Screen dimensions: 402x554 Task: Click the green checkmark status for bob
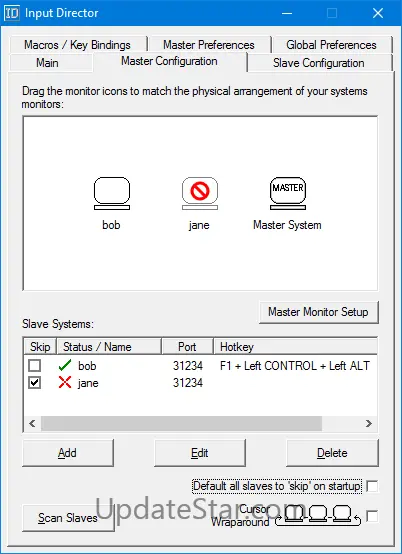coord(65,365)
